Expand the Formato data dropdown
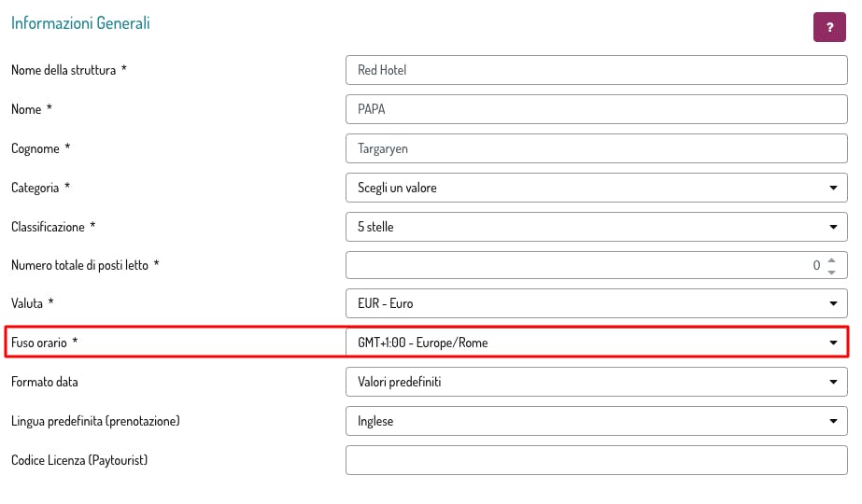This screenshot has width=862, height=504. click(596, 382)
